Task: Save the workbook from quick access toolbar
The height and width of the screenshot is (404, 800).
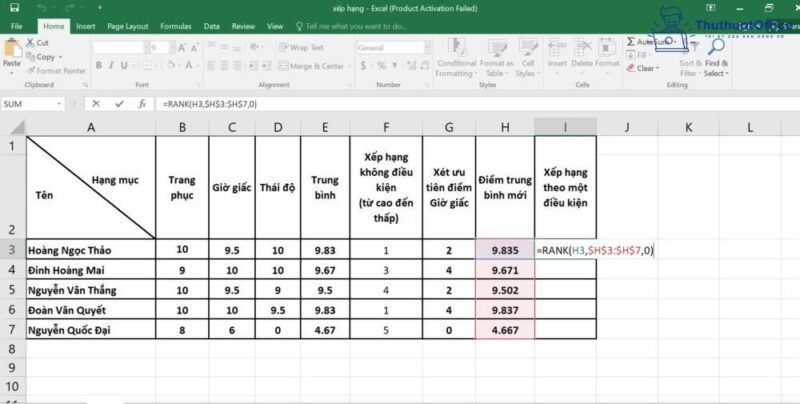Action: coord(14,8)
